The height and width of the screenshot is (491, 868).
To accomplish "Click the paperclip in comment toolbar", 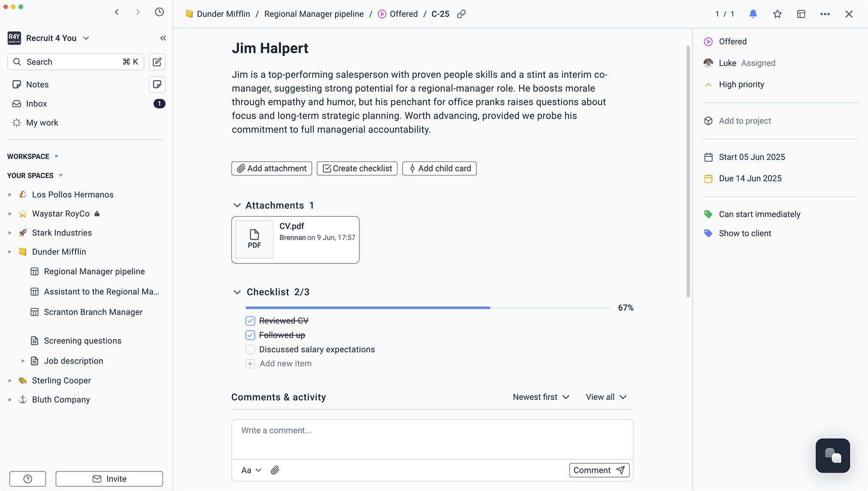I will [275, 470].
